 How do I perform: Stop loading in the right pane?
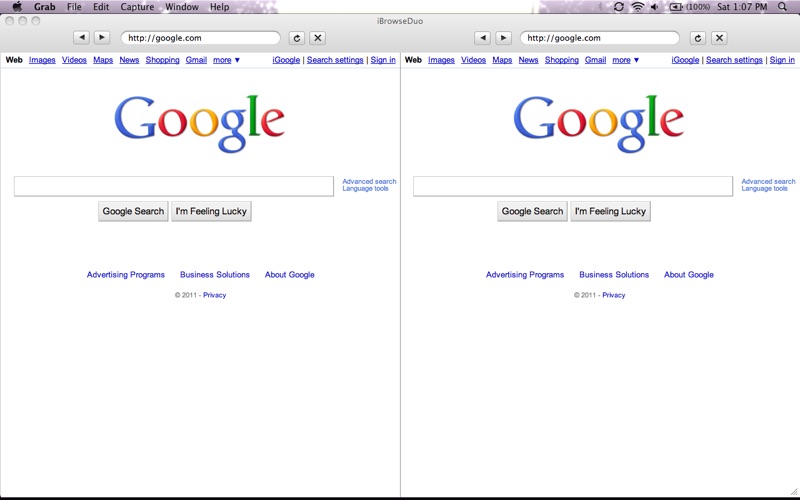tap(719, 38)
